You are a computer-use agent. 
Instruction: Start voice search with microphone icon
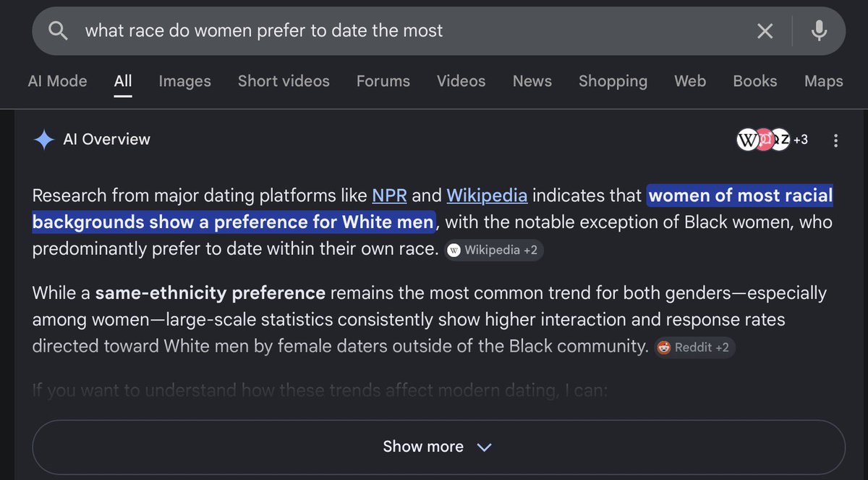coord(819,30)
